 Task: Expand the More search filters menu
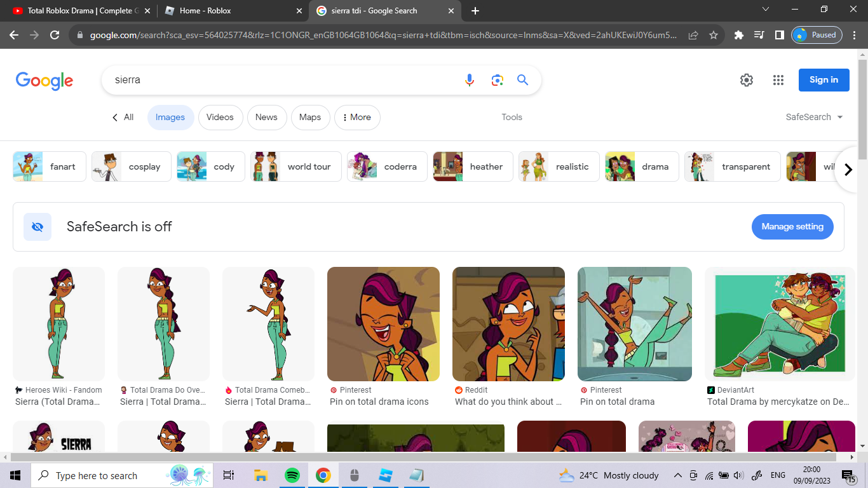coord(357,117)
